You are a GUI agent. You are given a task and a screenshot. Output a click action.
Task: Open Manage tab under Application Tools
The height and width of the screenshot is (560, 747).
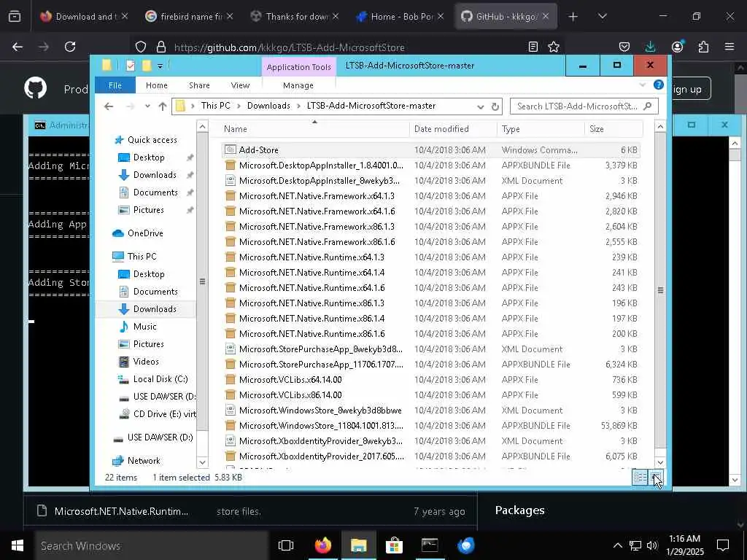298,85
